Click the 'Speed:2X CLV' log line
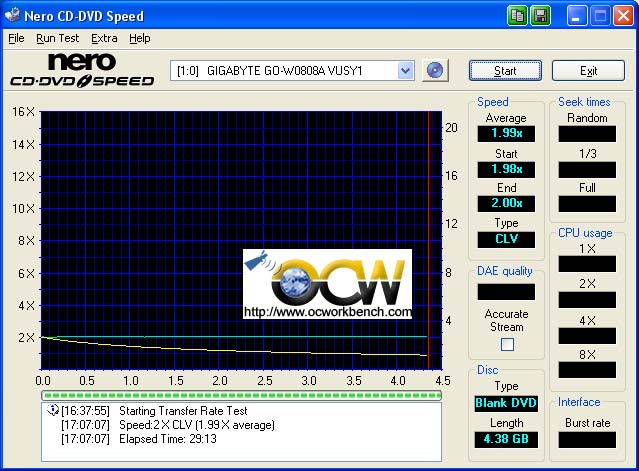Screen dimensions: 639x471 coord(197,425)
